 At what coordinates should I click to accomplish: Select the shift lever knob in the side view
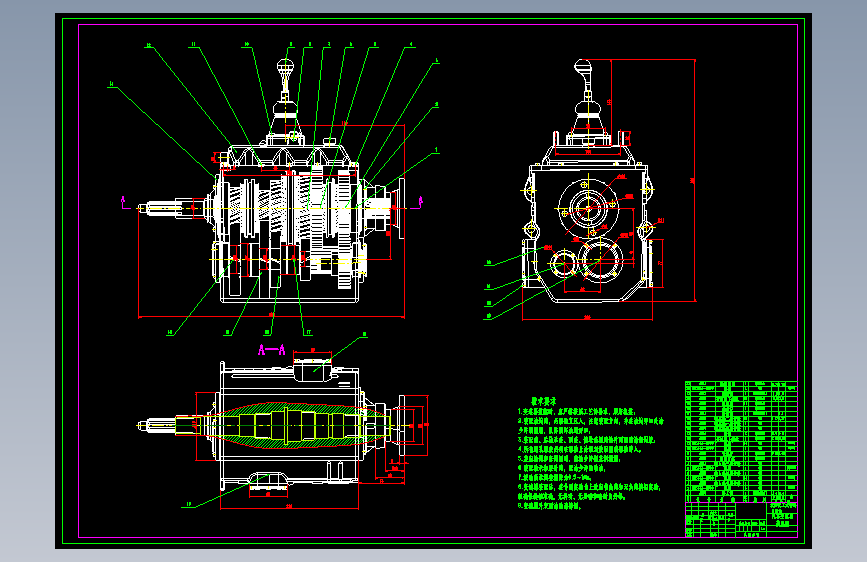[x=583, y=67]
